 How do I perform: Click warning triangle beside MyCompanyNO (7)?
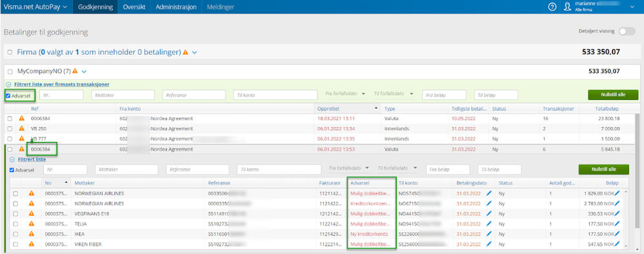pyautogui.click(x=75, y=72)
